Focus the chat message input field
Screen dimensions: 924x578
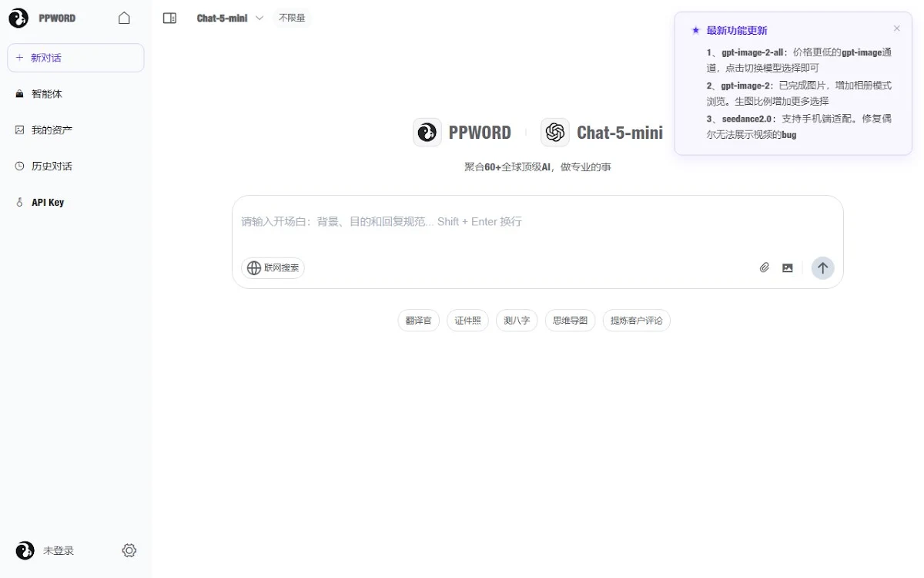tap(537, 222)
